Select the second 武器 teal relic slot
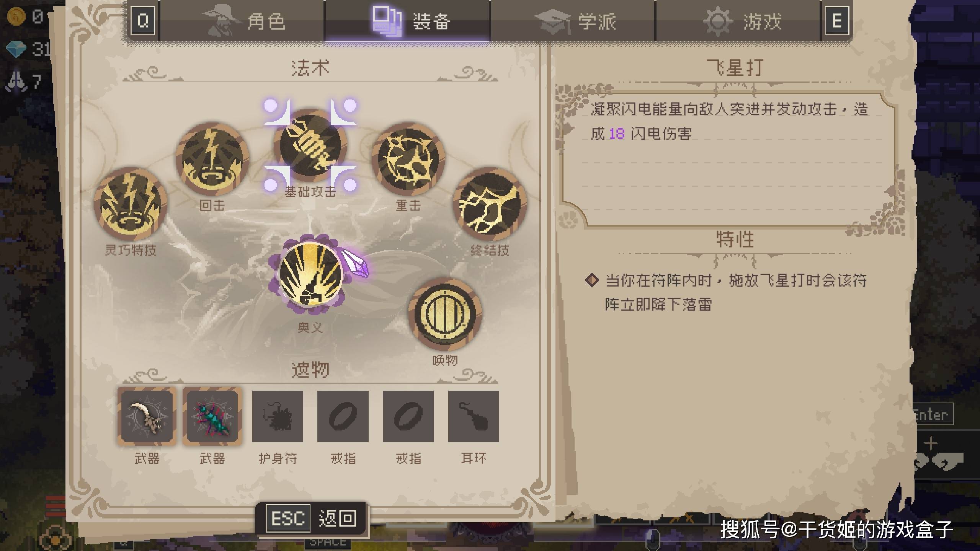 212,416
